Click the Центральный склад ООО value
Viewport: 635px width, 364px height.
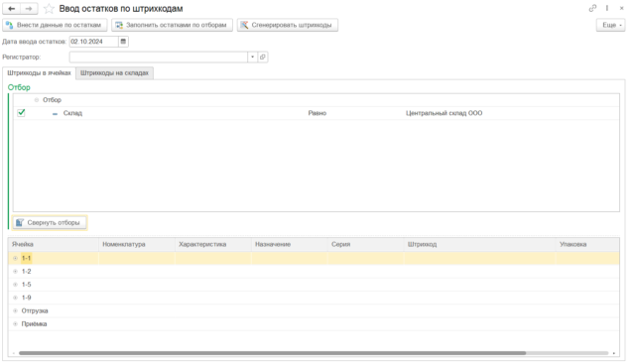(444, 113)
